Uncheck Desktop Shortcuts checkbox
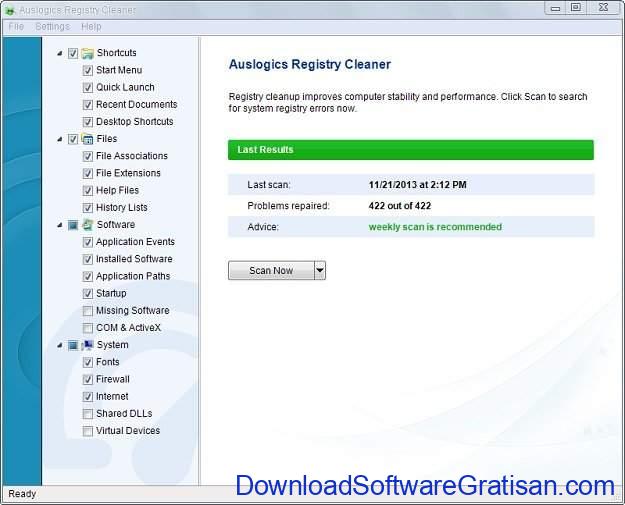This screenshot has height=505, width=625. pos(88,122)
